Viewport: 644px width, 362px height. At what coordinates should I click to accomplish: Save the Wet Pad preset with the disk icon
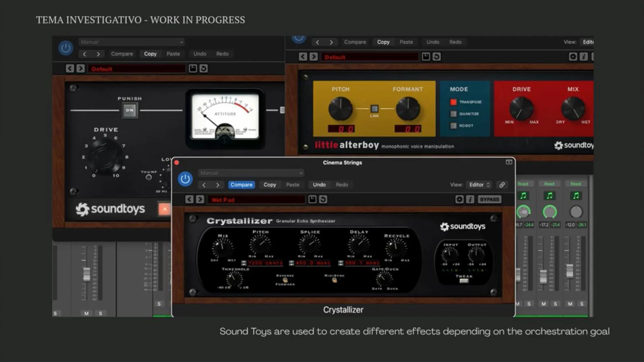point(312,199)
